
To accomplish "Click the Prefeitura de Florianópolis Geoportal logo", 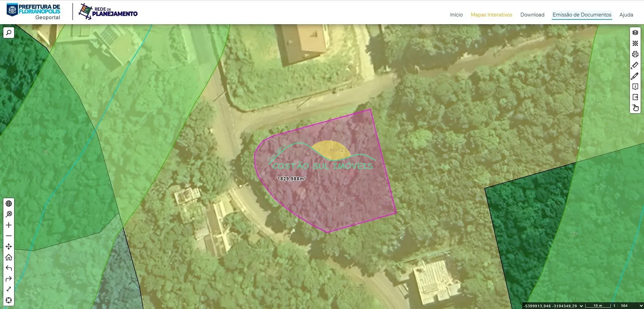I will 34,11.
